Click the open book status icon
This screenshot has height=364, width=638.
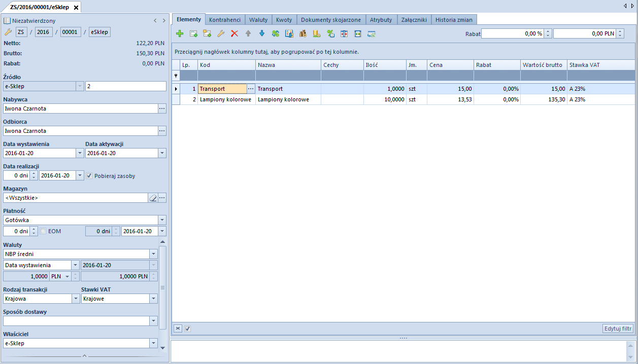(7, 21)
